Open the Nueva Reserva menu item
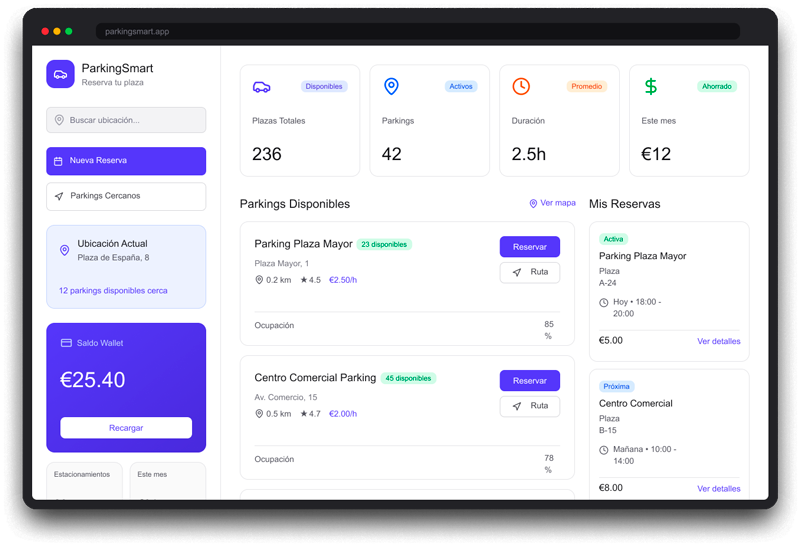 coord(126,161)
